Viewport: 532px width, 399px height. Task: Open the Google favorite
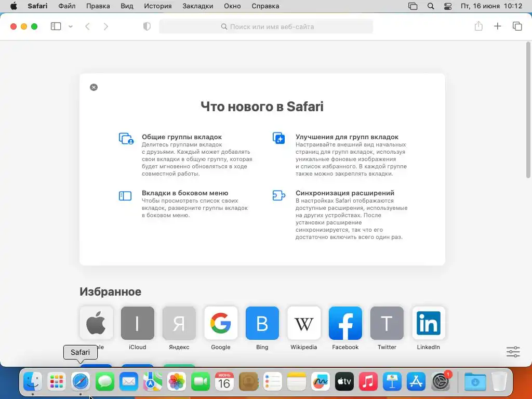point(220,323)
